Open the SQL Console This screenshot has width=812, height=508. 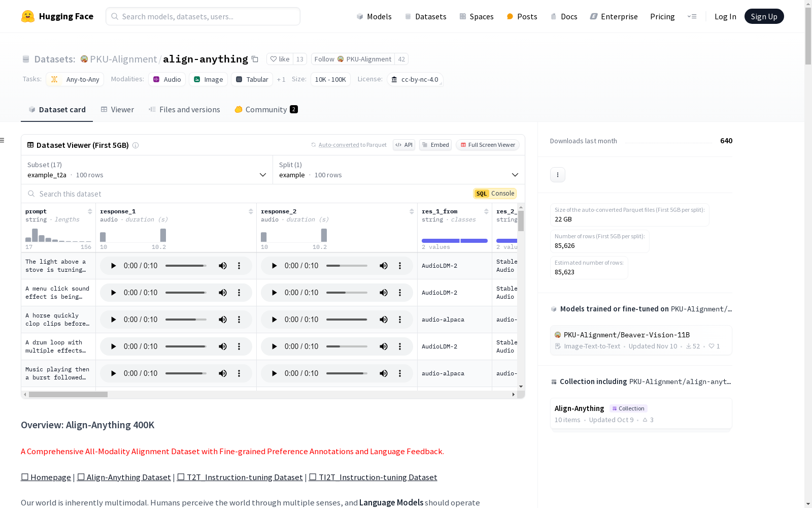(x=495, y=194)
